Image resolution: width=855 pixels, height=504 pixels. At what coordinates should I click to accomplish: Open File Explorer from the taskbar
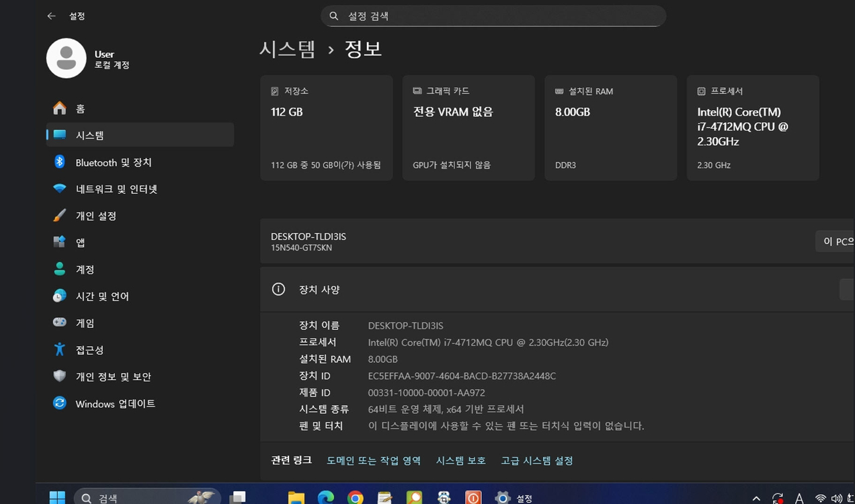click(296, 497)
